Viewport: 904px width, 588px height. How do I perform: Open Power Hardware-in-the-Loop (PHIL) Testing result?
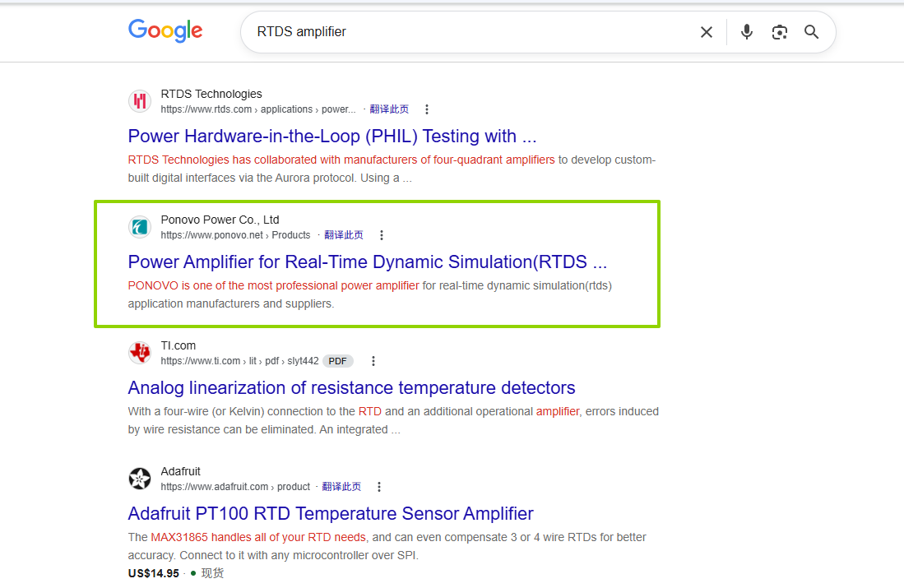[332, 136]
